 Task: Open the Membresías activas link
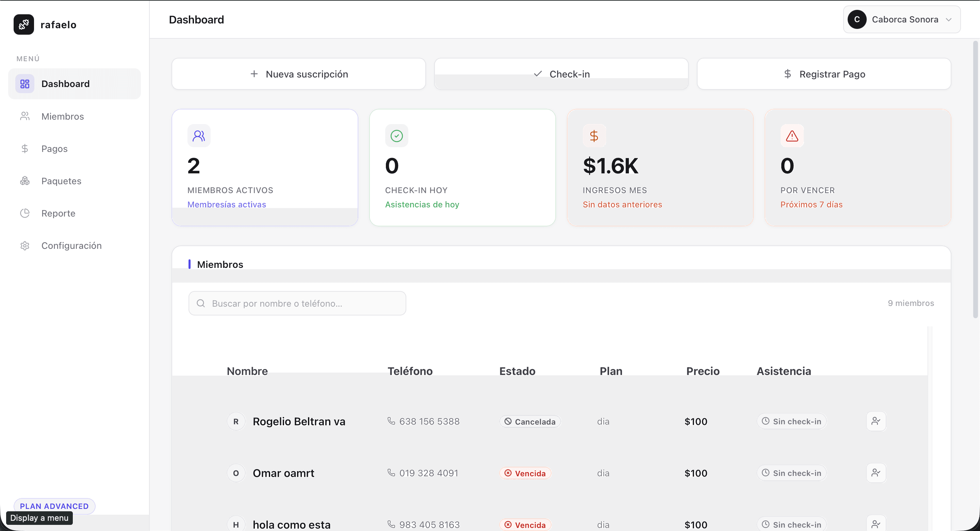click(226, 204)
